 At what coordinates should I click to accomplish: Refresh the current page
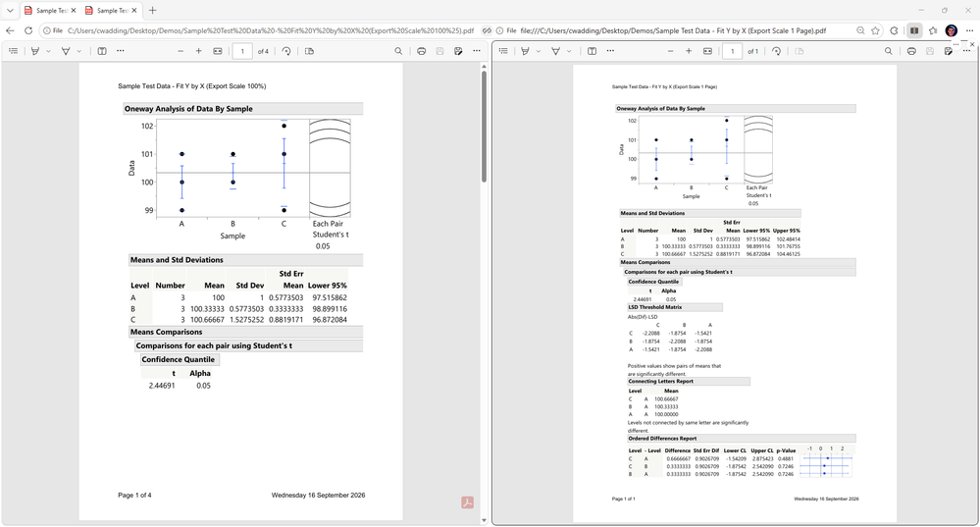28,30
